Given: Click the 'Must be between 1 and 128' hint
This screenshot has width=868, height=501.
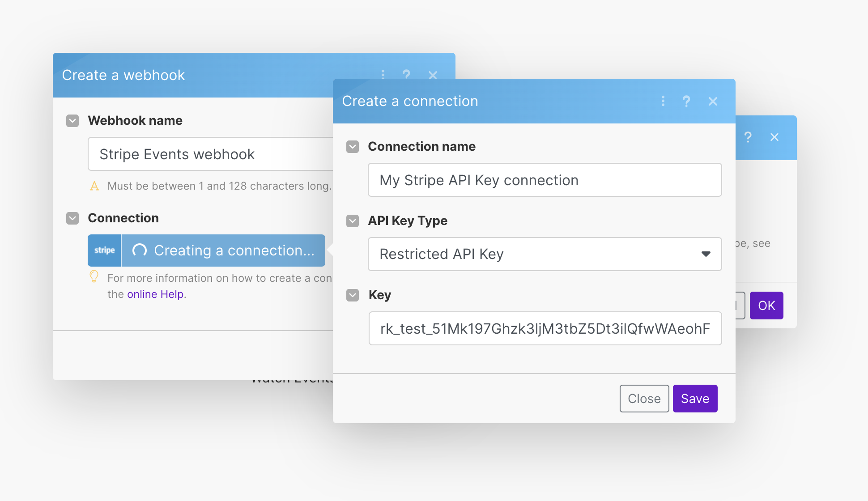Looking at the screenshot, I should (219, 186).
